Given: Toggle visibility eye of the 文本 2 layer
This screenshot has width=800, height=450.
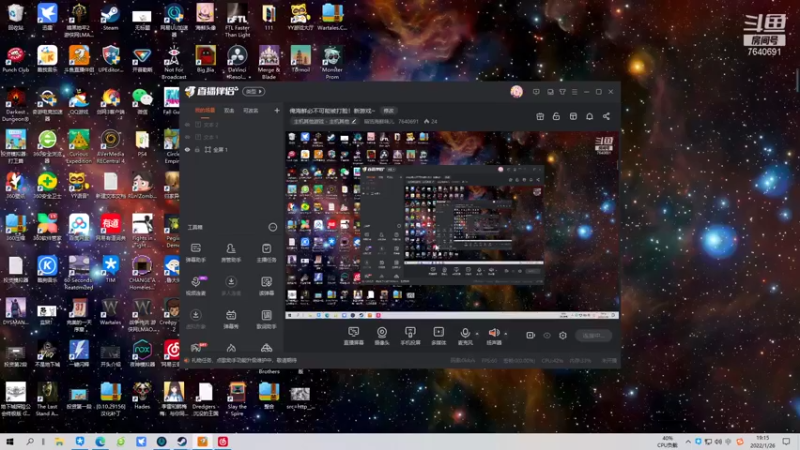Looking at the screenshot, I should pyautogui.click(x=187, y=124).
